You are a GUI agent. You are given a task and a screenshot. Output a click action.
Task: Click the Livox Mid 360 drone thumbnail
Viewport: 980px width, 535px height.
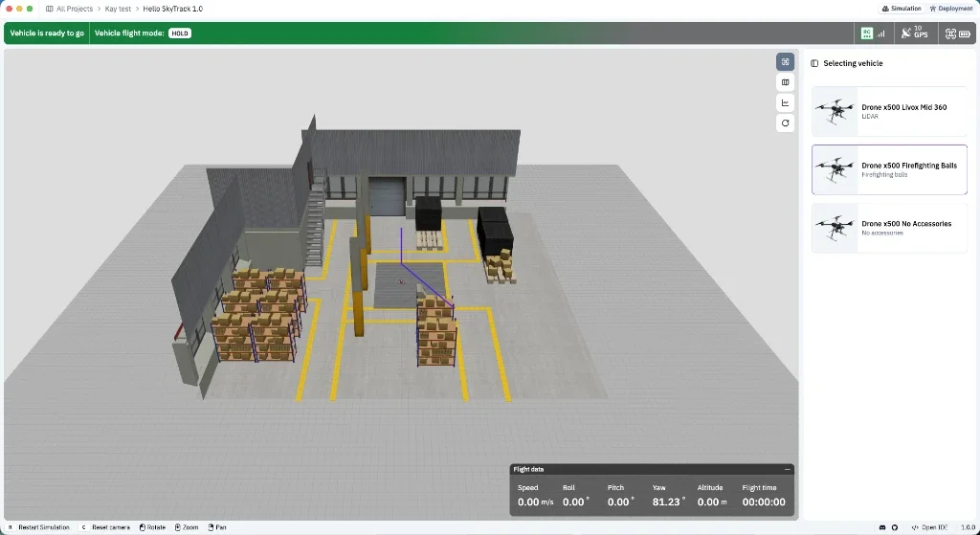tap(835, 111)
